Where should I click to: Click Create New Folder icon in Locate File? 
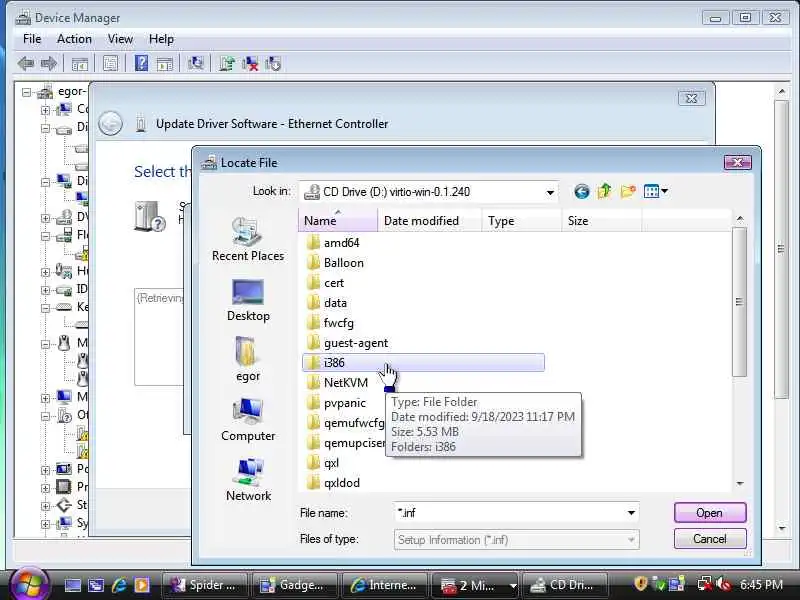click(x=628, y=191)
